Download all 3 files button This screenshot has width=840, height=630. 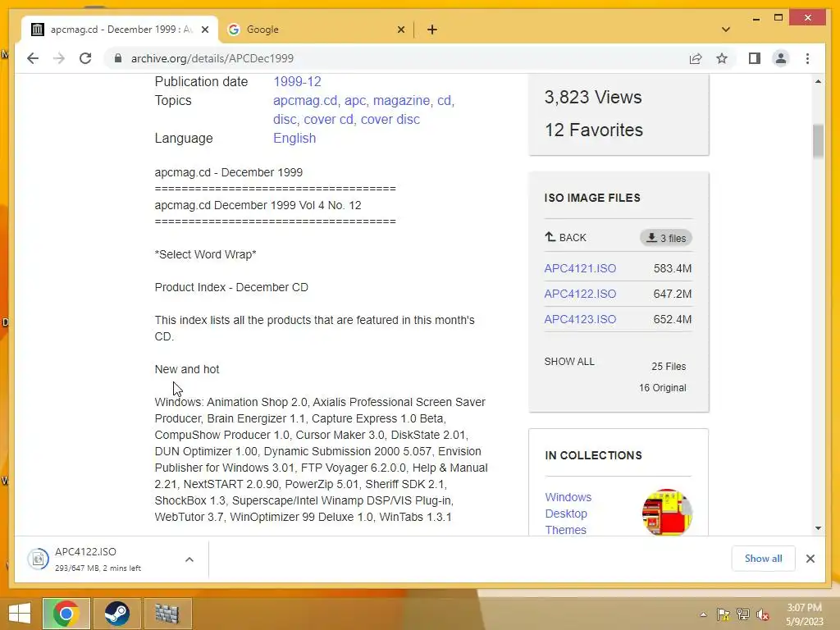666,238
